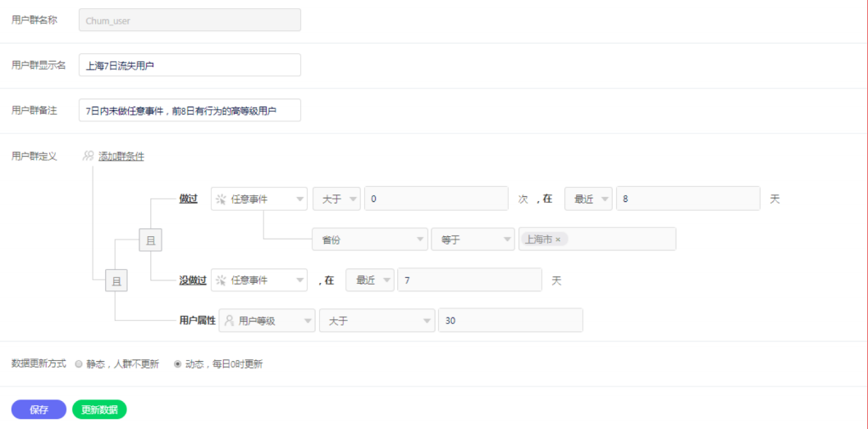Click the count field with value 0

(x=436, y=199)
